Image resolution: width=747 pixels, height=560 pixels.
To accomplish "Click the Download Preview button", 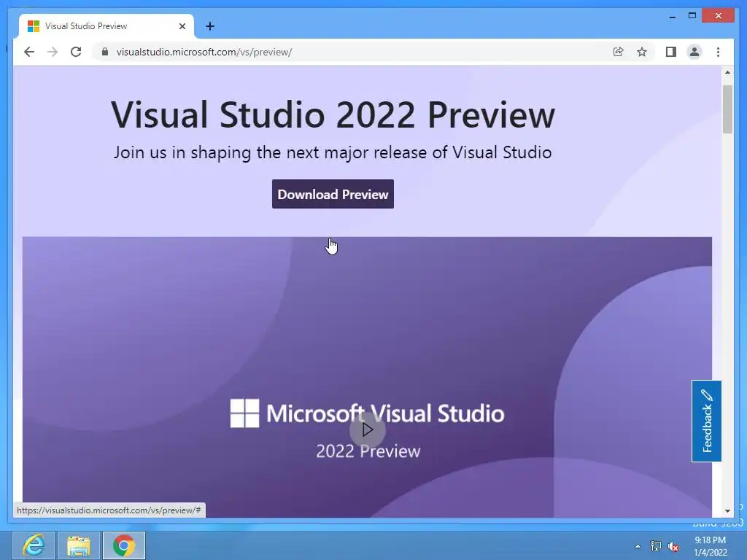I will 333,194.
